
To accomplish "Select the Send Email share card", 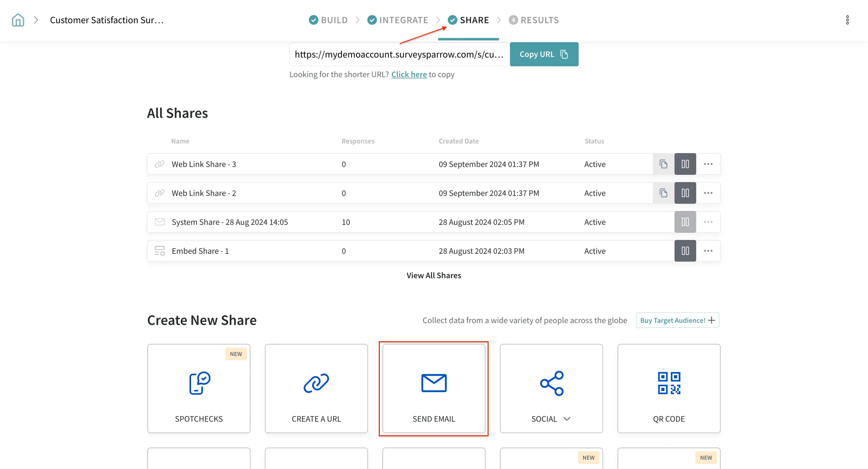I will click(434, 388).
